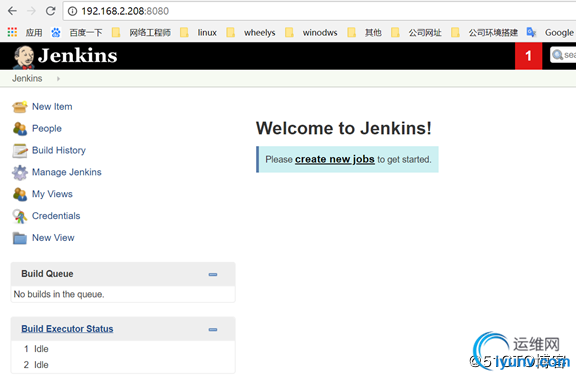The height and width of the screenshot is (378, 576).
Task: Collapse the Build Queue panel
Action: tap(213, 274)
